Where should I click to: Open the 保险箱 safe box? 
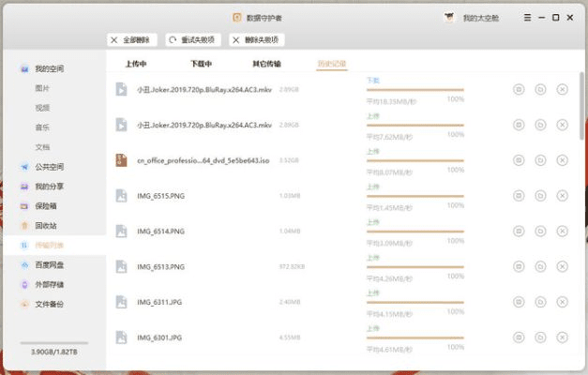tap(45, 205)
